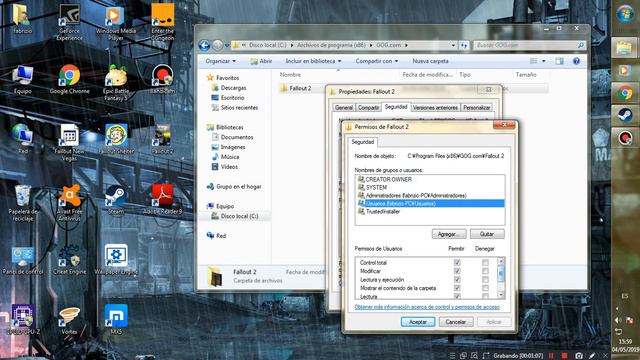Check Denegar for Lectura y ejecución
This screenshot has width=640, height=360.
point(485,280)
